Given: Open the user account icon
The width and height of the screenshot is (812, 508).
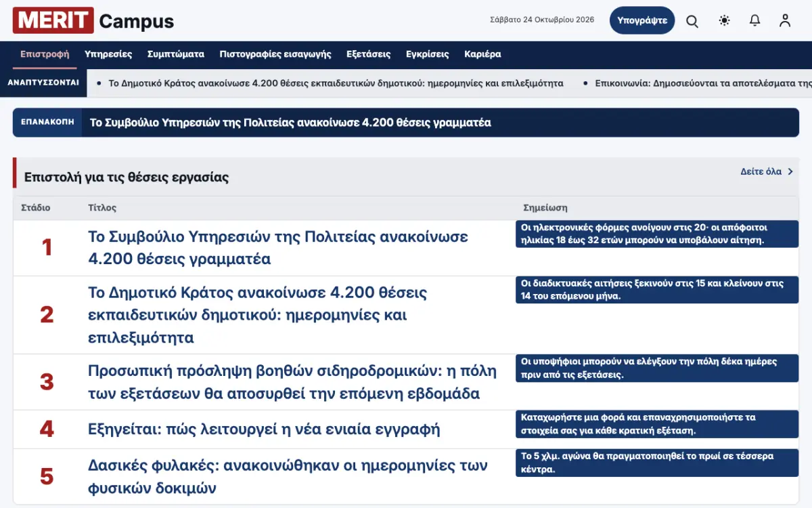Looking at the screenshot, I should pyautogui.click(x=785, y=20).
